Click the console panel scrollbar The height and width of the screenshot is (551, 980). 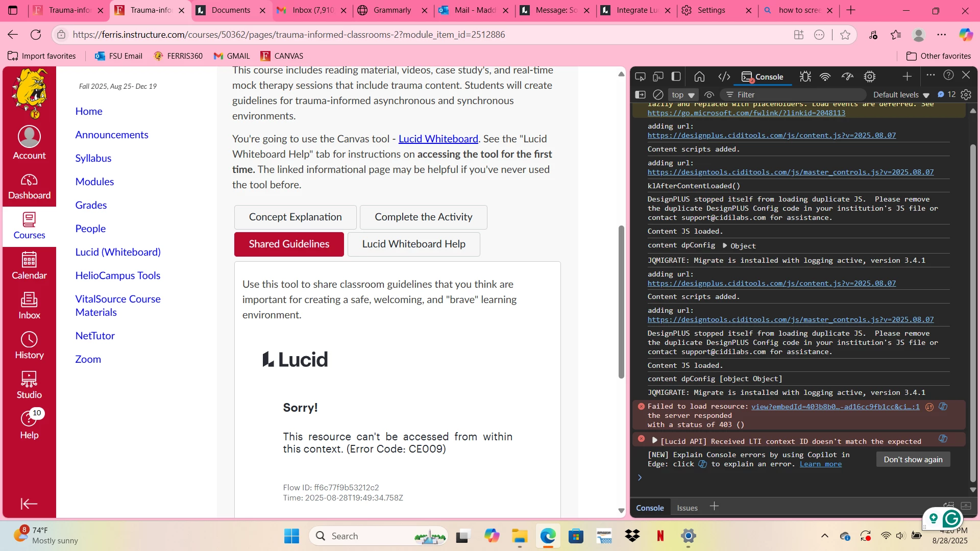coord(973,313)
